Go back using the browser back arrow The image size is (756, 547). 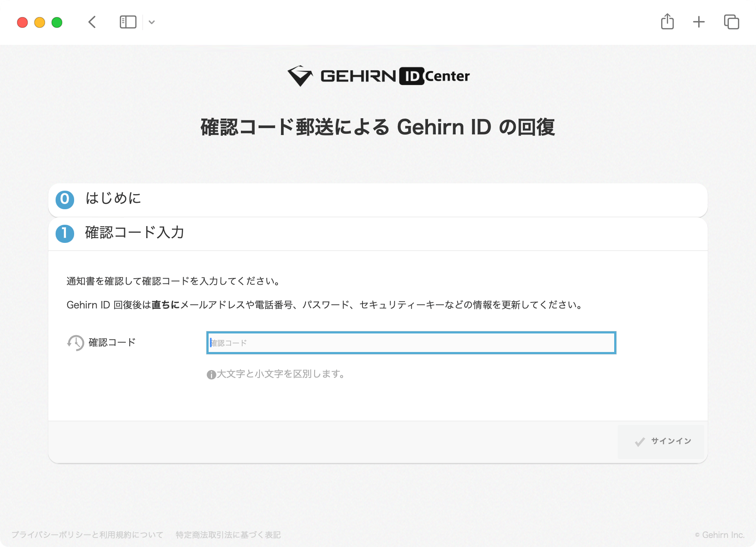pos(92,22)
